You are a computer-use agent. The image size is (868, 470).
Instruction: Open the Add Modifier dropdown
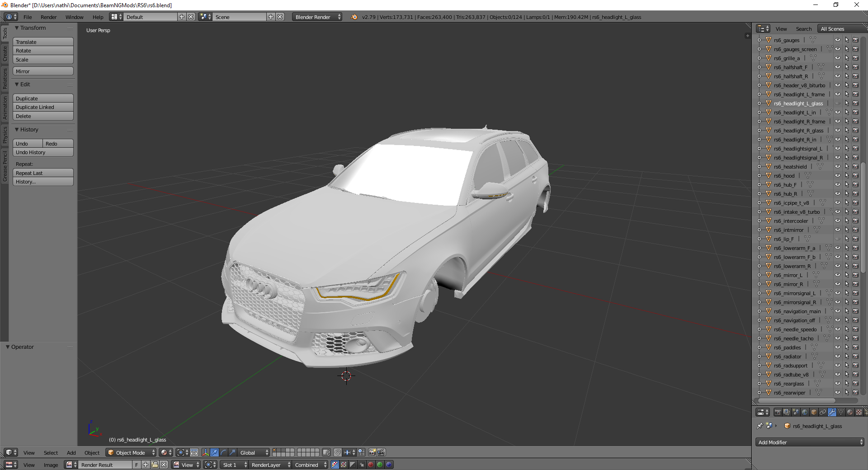click(x=809, y=442)
